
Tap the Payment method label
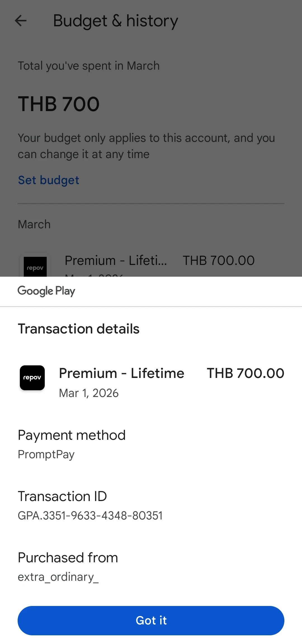click(x=72, y=435)
